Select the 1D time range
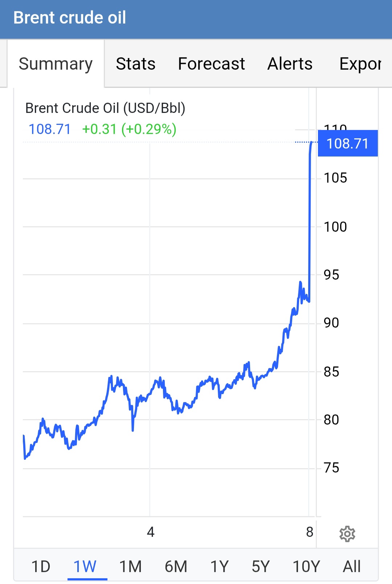Viewport: 392px width, 584px height. coord(41,566)
